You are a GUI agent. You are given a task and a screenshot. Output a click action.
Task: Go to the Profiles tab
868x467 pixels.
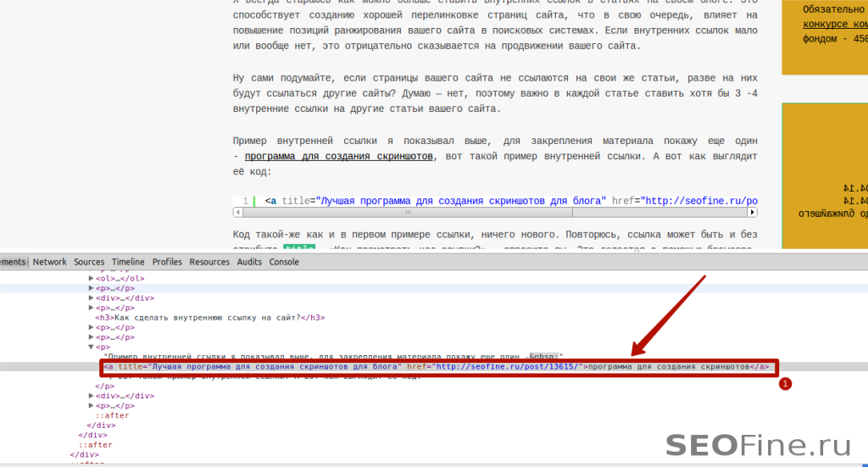(x=167, y=262)
